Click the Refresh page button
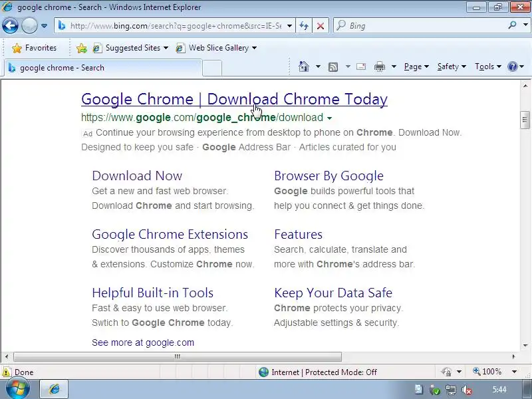Screen dimensions: 532x399 coord(304,26)
